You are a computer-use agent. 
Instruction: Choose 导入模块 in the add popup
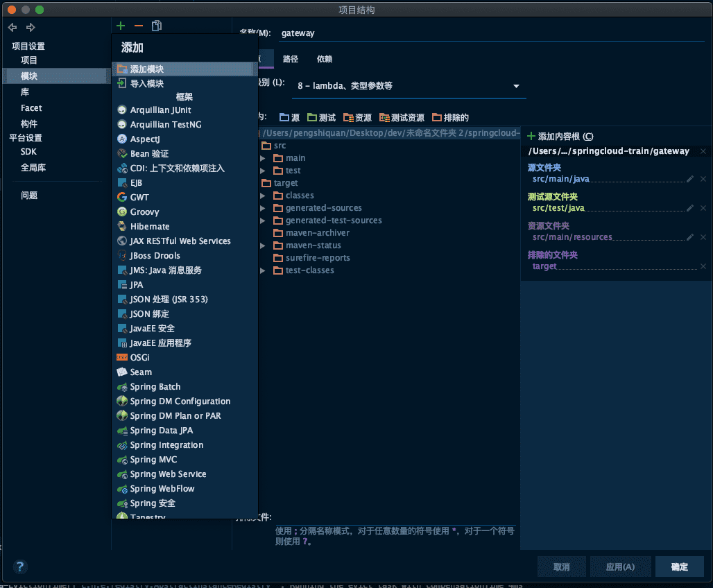coord(184,84)
